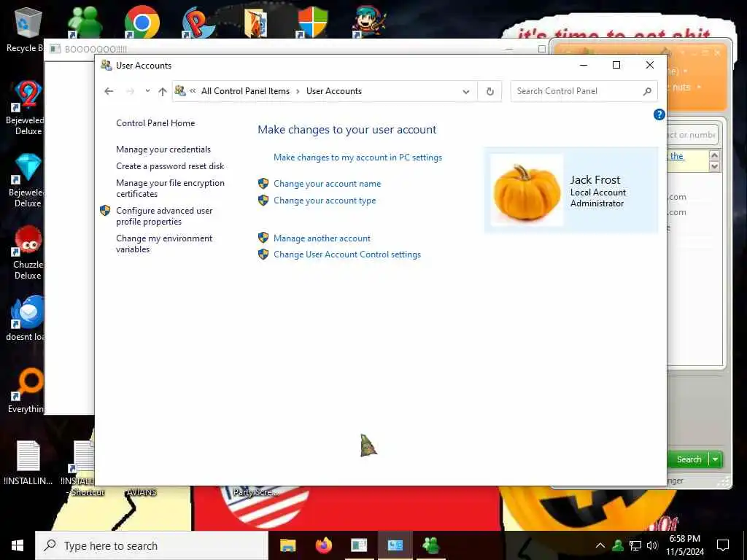Viewport: 747px width, 560px height.
Task: Click User Accounts breadcrumb
Action: click(334, 91)
